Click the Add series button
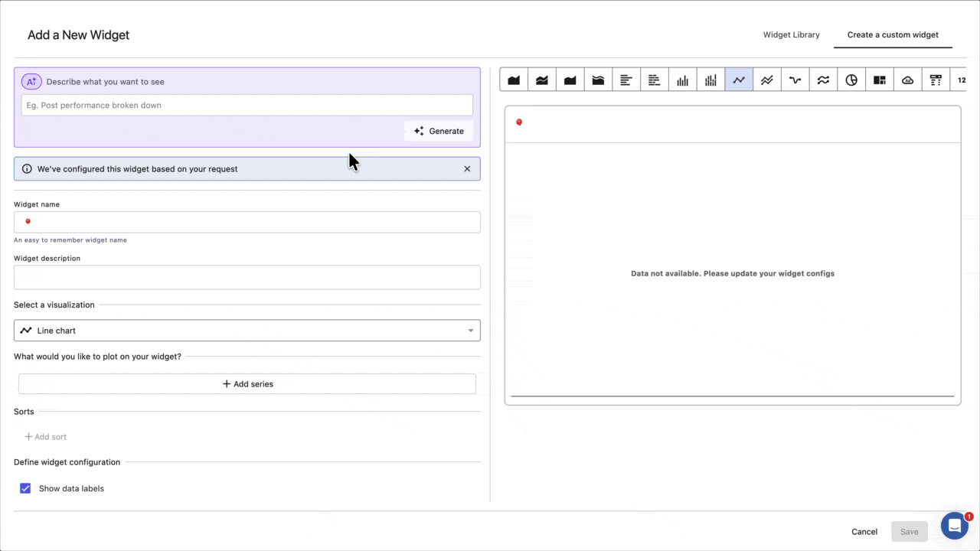 [247, 383]
